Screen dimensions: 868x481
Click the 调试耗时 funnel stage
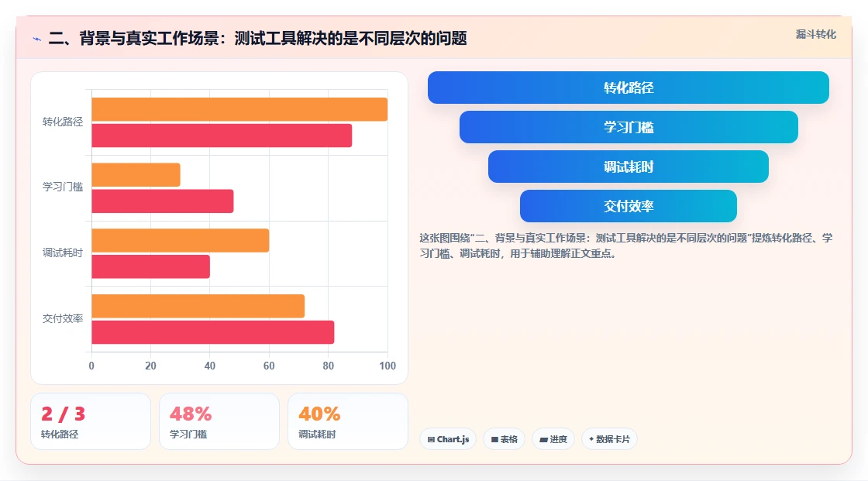(x=629, y=167)
